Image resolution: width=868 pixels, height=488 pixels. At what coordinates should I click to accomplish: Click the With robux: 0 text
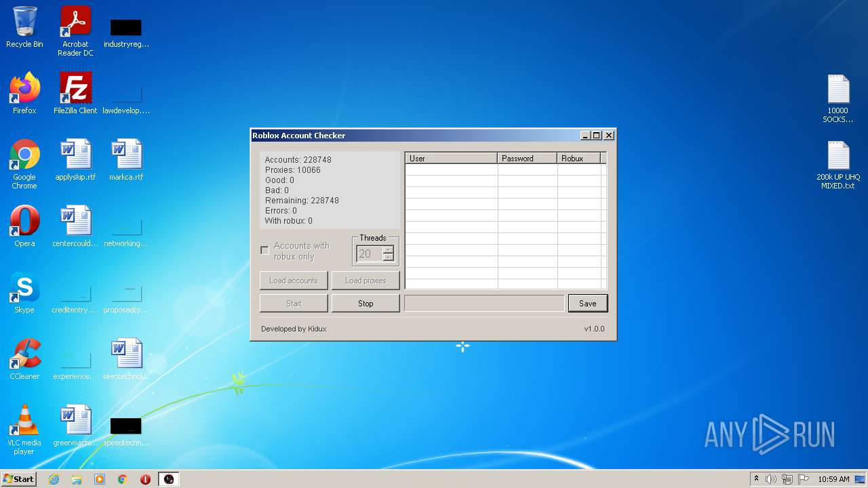[x=289, y=221]
